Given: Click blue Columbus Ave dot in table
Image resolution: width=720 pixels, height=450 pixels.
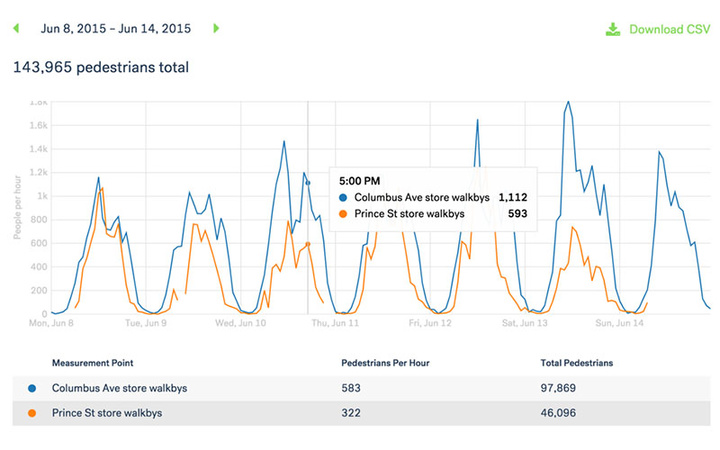Looking at the screenshot, I should (32, 388).
